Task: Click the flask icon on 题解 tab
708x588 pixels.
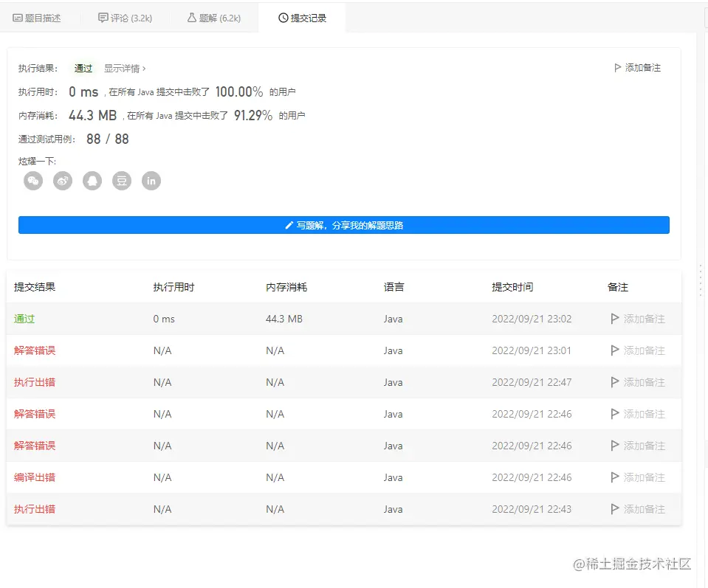Action: [x=192, y=18]
